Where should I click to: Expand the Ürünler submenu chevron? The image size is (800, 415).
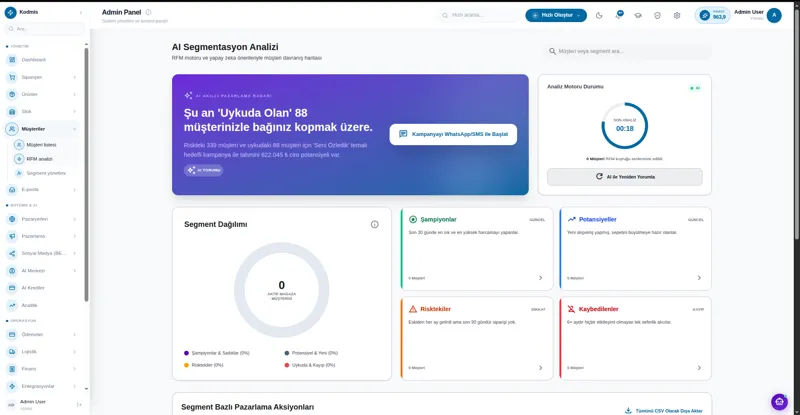[x=74, y=94]
